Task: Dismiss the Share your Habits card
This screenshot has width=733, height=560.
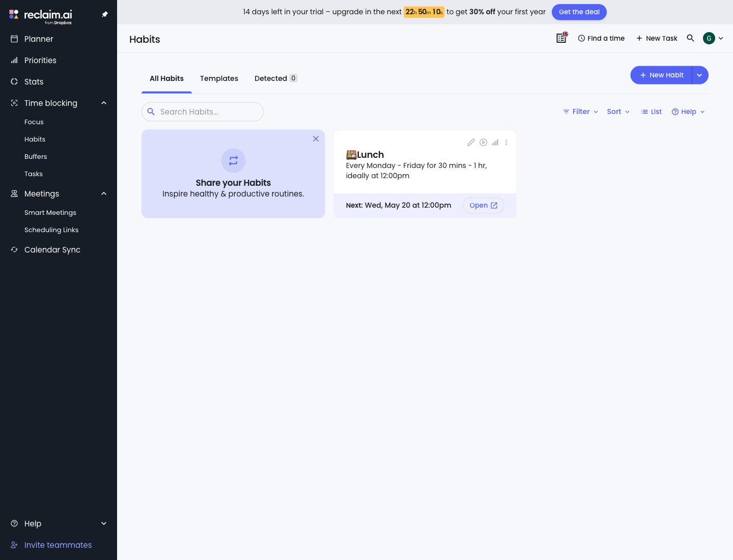Action: click(x=316, y=138)
